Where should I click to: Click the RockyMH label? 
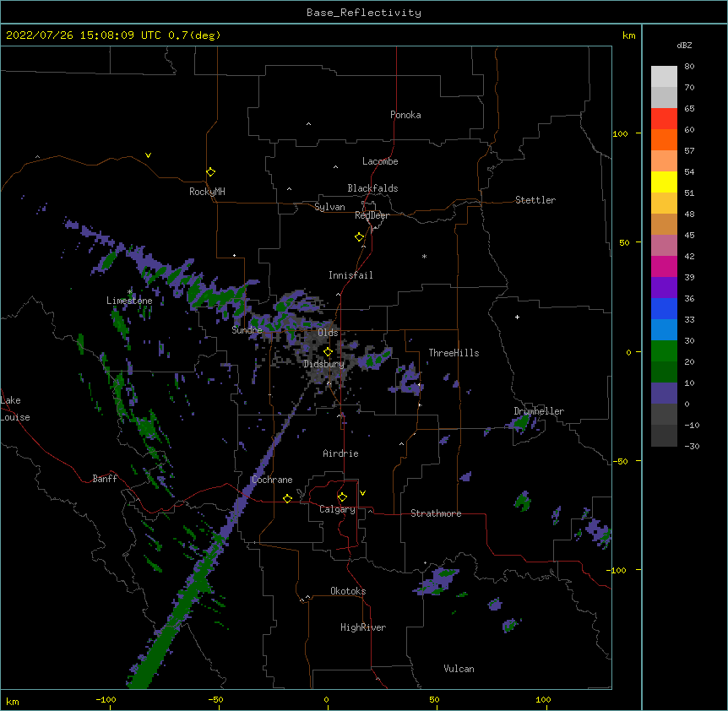pyautogui.click(x=207, y=192)
